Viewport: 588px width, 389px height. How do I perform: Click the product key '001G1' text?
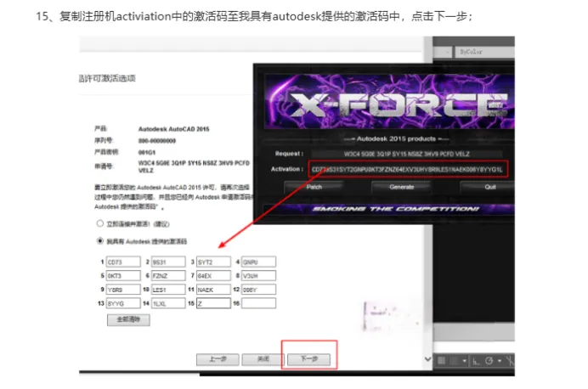click(147, 153)
